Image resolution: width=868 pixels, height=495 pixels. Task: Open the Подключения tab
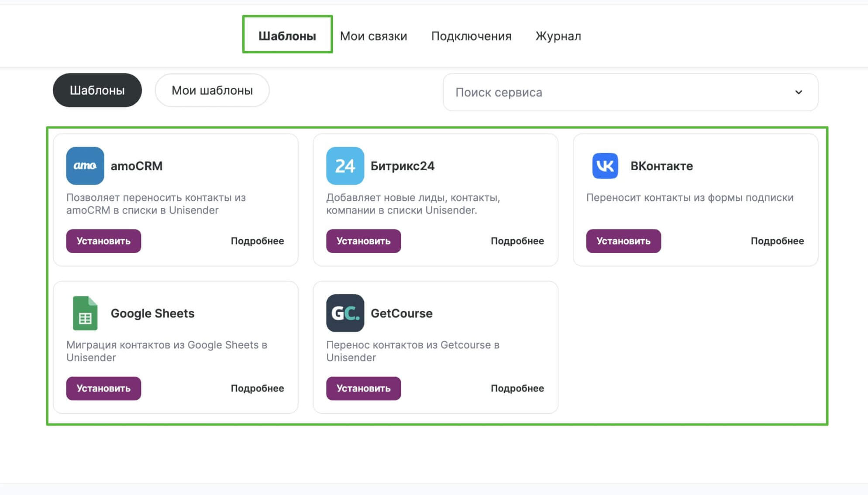click(471, 36)
